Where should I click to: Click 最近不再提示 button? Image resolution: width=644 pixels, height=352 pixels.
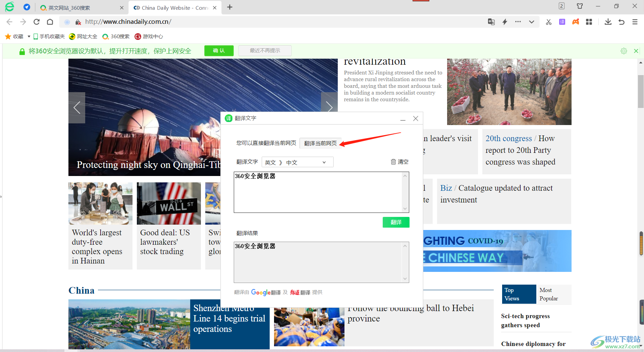coord(265,51)
